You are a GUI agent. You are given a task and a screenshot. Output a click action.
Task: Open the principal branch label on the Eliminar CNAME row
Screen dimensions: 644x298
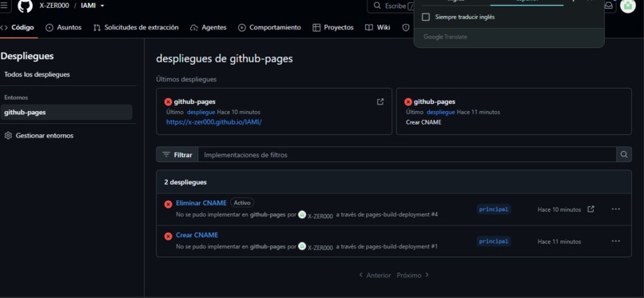(x=494, y=209)
